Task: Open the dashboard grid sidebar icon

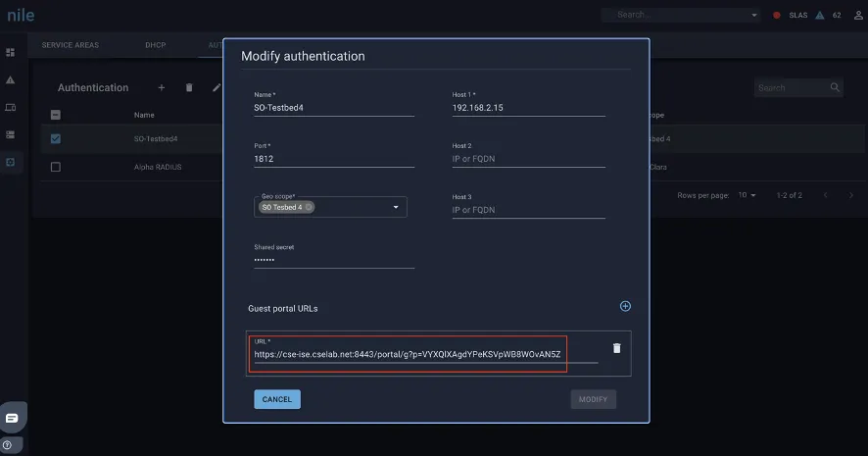Action: pyautogui.click(x=10, y=53)
